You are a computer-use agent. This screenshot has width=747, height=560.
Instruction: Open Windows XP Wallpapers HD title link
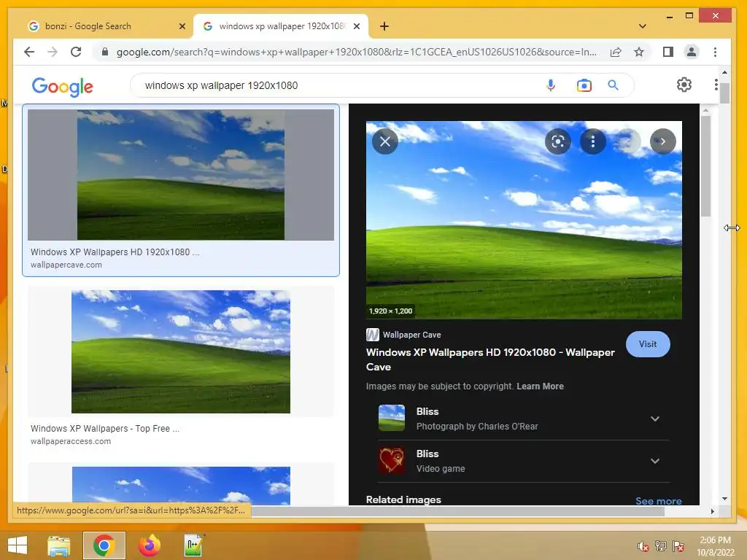pyautogui.click(x=490, y=359)
